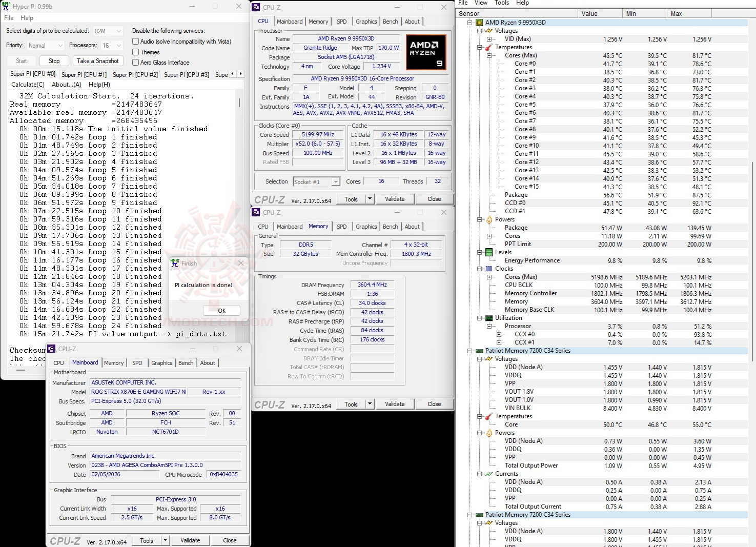Expand the CCX #1 utilization row
Viewport: 756px width, 547px height.
tap(499, 342)
